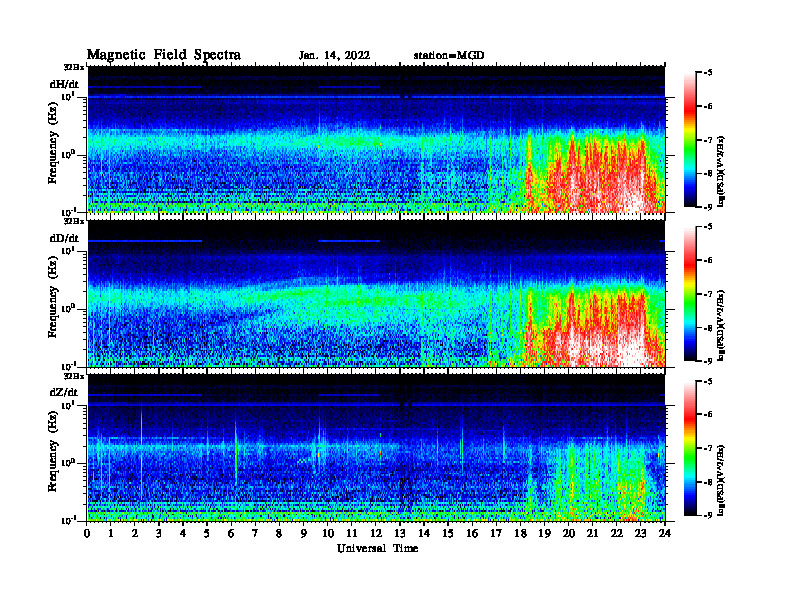Click the dD/dt spectrogram plot area
Image resolution: width=792 pixels, height=612 pixels.
pyautogui.click(x=376, y=293)
